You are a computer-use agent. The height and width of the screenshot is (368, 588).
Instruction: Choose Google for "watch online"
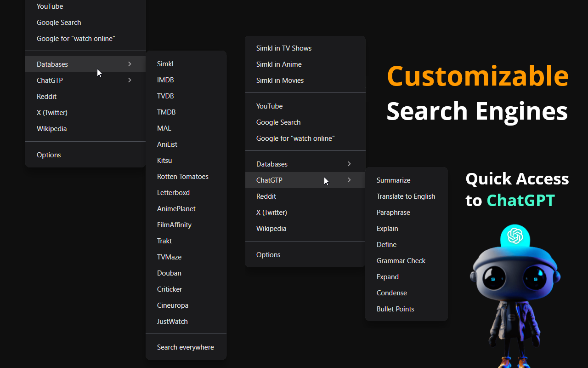pos(295,138)
